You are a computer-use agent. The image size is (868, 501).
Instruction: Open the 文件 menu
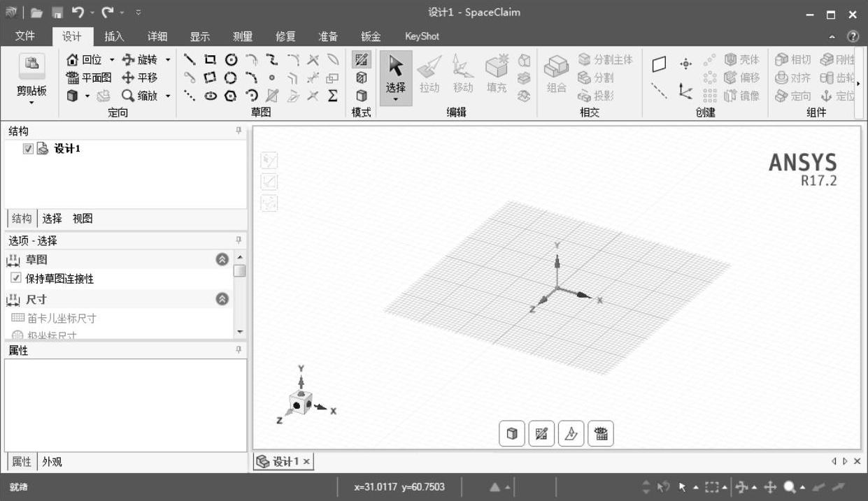pos(25,36)
